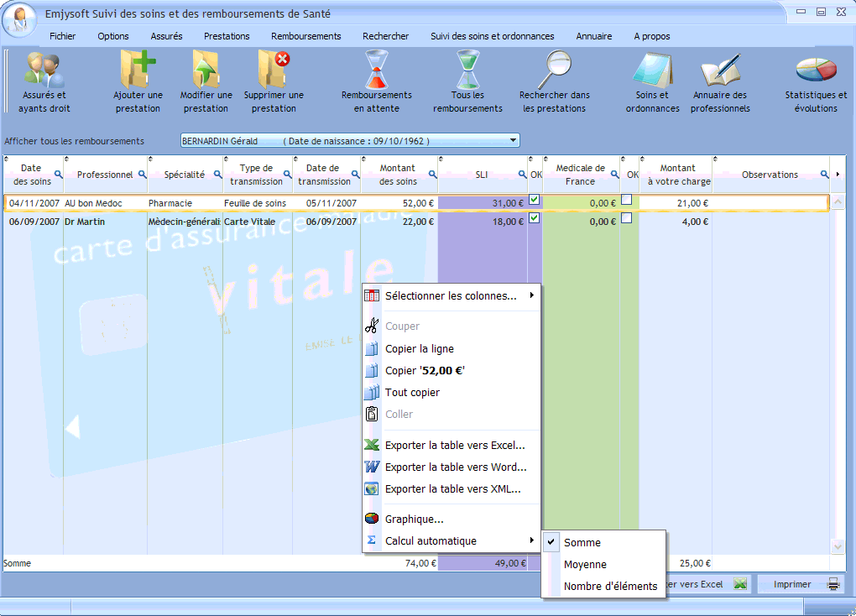Open Rechercher dans les prestations

coord(554,82)
